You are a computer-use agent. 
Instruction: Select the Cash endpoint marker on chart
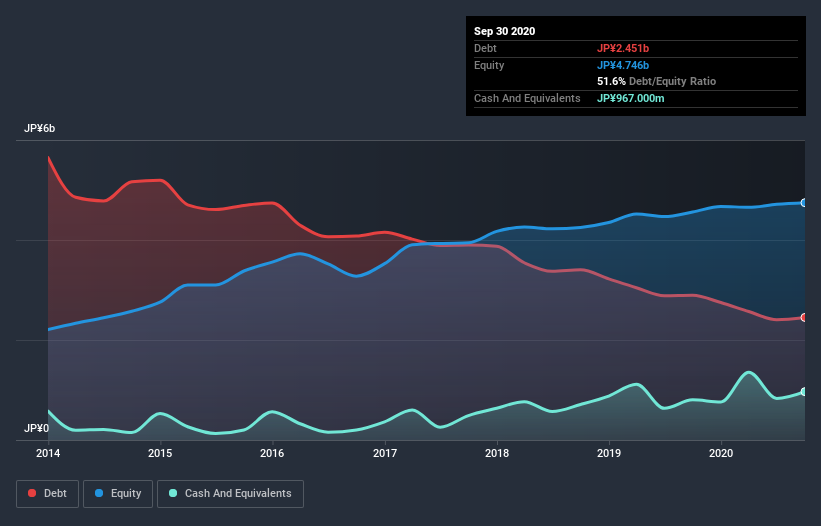tap(804, 391)
